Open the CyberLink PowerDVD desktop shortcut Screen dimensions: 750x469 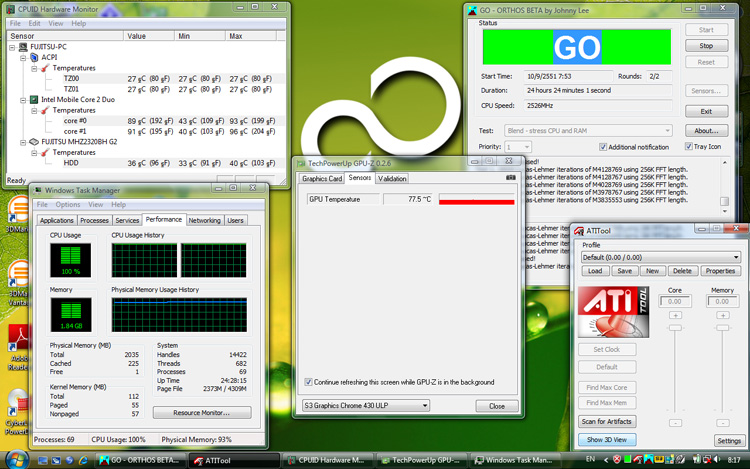pyautogui.click(x=17, y=412)
